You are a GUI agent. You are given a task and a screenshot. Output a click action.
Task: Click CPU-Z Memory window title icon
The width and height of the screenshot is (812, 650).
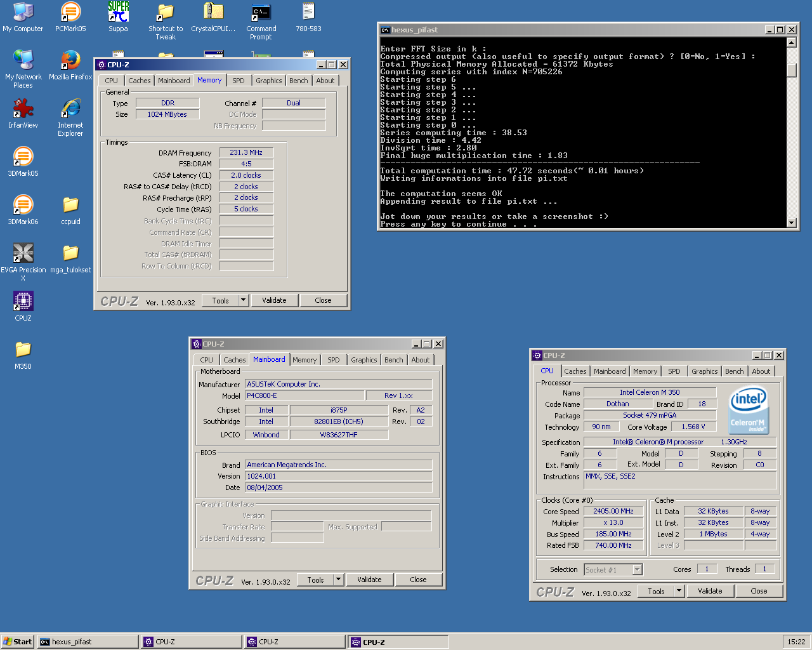[x=101, y=65]
